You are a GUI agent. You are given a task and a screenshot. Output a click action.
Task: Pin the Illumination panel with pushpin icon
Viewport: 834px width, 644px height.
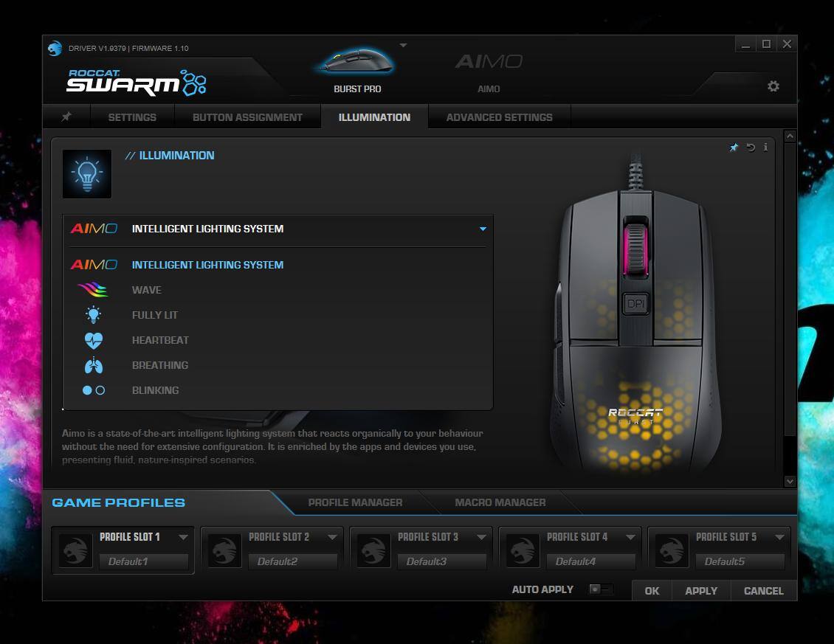(x=734, y=148)
